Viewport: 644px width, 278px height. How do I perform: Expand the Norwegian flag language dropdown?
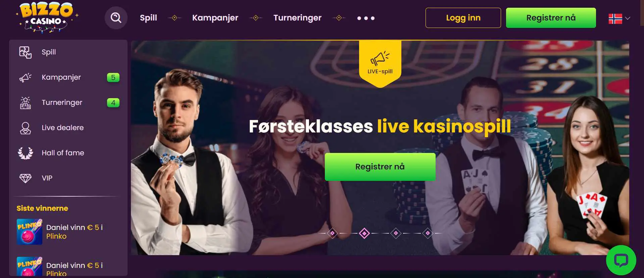click(x=619, y=18)
